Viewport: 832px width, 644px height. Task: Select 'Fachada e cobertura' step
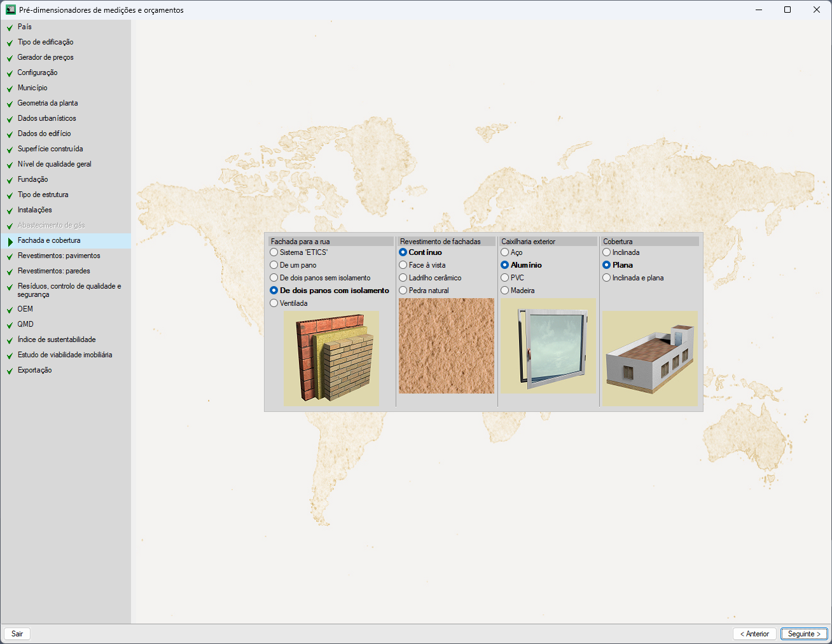pos(49,240)
